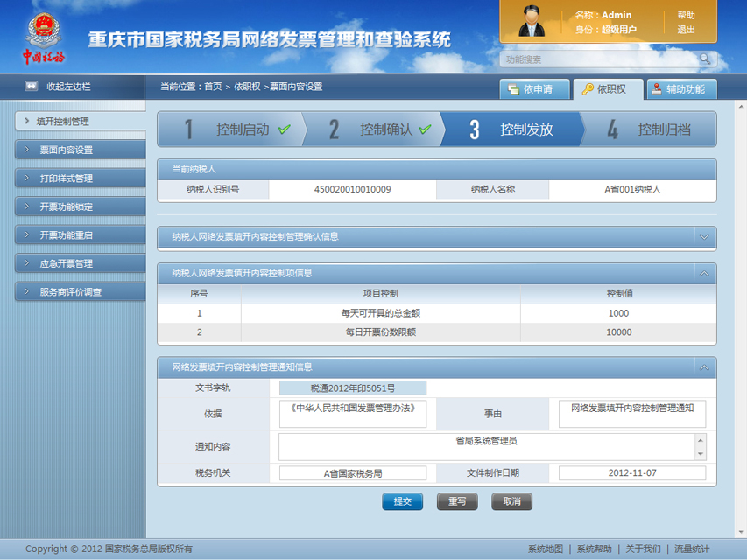Click the 序号 column header
747x560 pixels.
(199, 294)
